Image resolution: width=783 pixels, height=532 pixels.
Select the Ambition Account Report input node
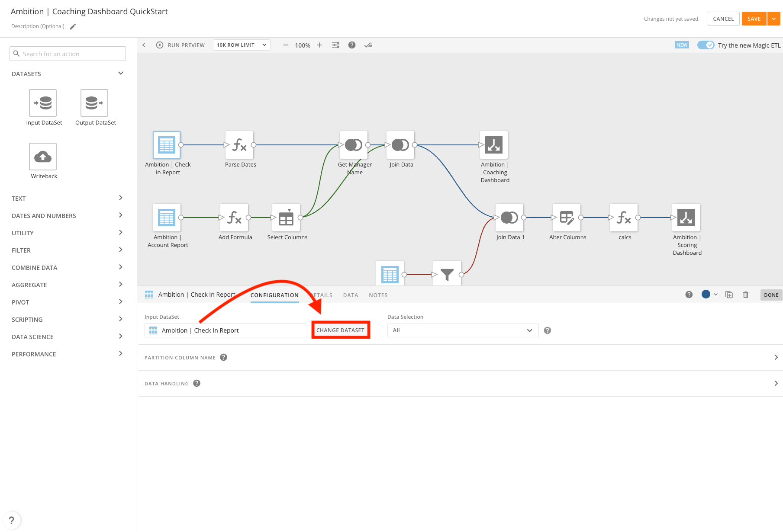[x=167, y=218]
